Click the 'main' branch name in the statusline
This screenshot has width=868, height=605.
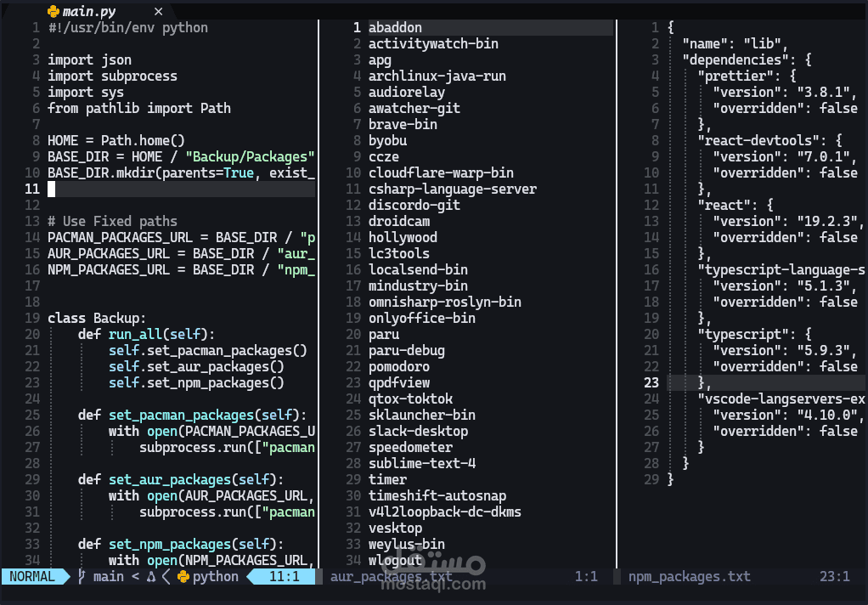pyautogui.click(x=109, y=577)
